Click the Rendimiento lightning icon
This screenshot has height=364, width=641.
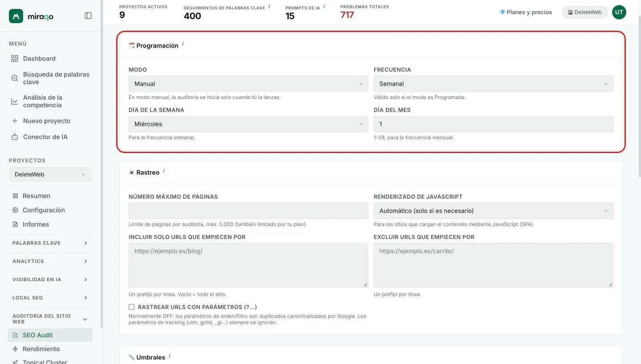coord(16,349)
